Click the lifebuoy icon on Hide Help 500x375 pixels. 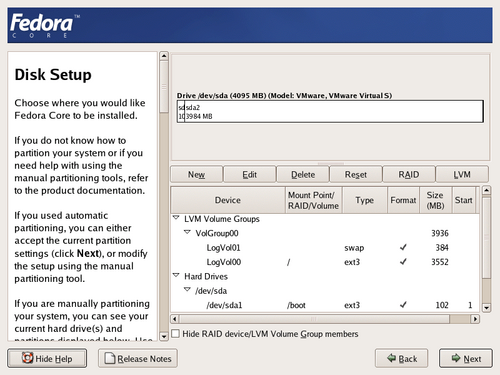[27, 358]
